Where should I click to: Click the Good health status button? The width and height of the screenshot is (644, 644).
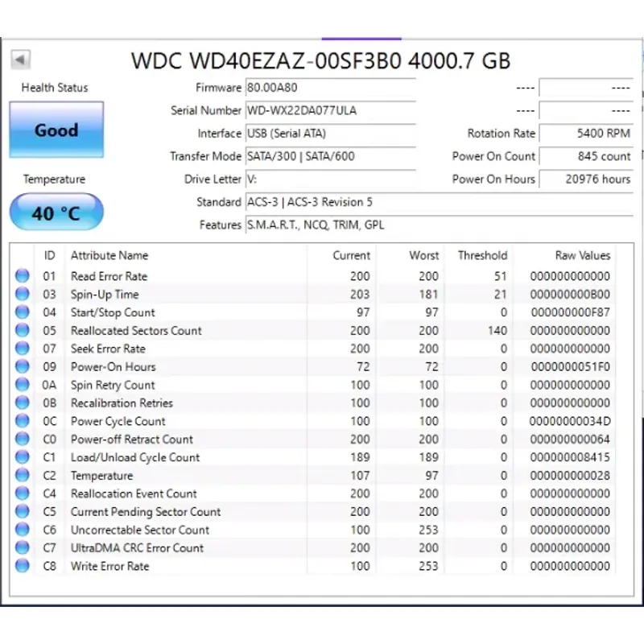tap(56, 130)
